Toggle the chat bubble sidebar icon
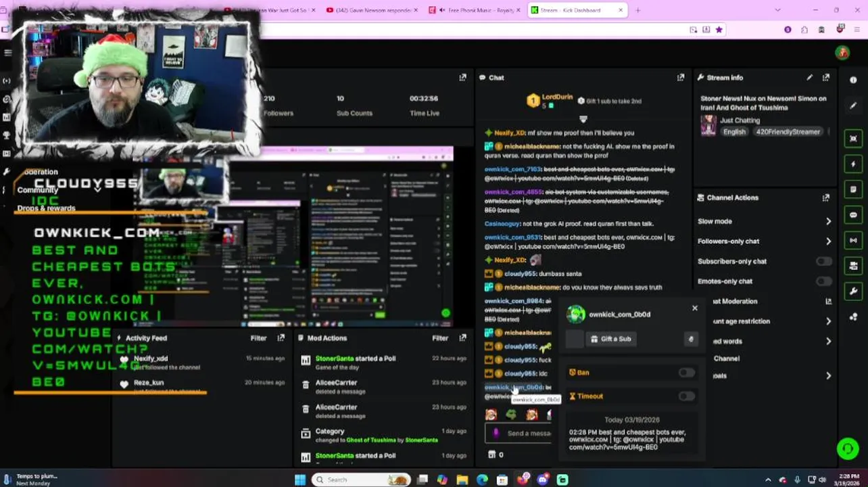Screen dimensions: 868x487 point(853,214)
